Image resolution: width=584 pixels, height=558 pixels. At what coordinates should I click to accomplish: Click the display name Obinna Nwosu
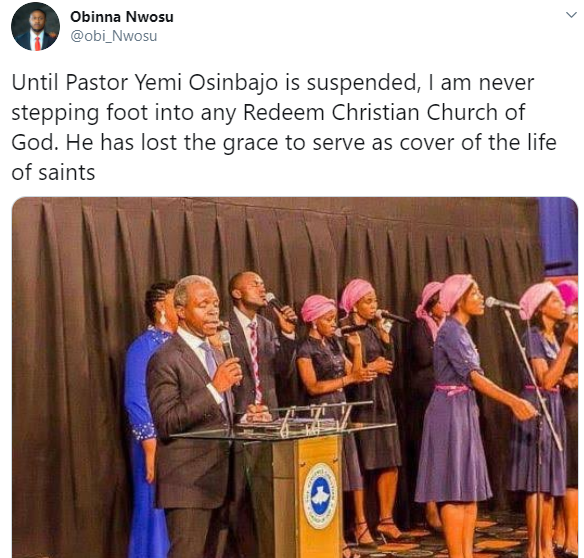click(x=122, y=17)
